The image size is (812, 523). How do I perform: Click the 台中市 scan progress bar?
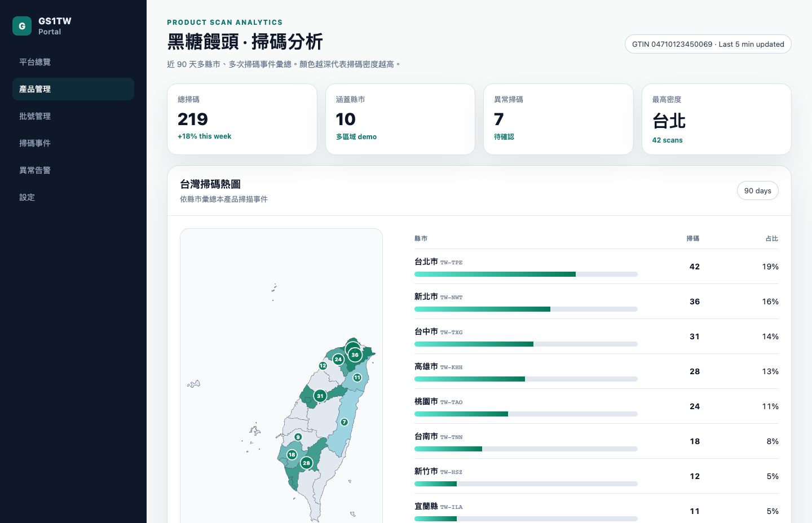click(526, 344)
